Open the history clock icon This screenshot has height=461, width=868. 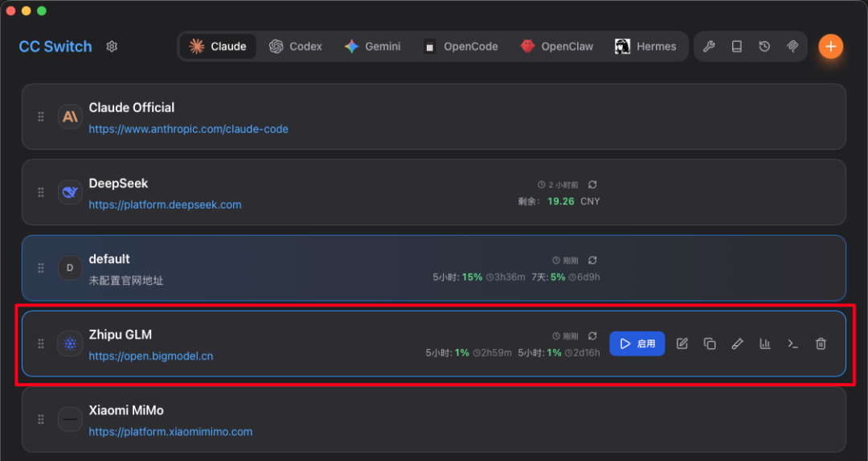(x=764, y=47)
